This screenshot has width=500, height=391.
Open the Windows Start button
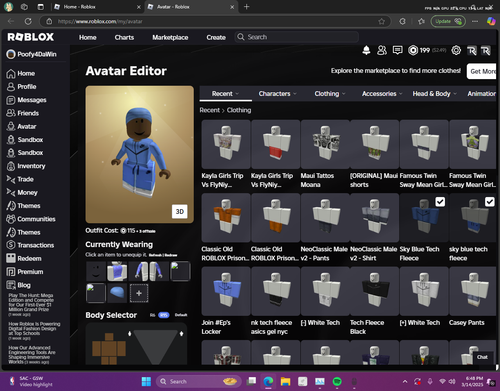(x=146, y=381)
